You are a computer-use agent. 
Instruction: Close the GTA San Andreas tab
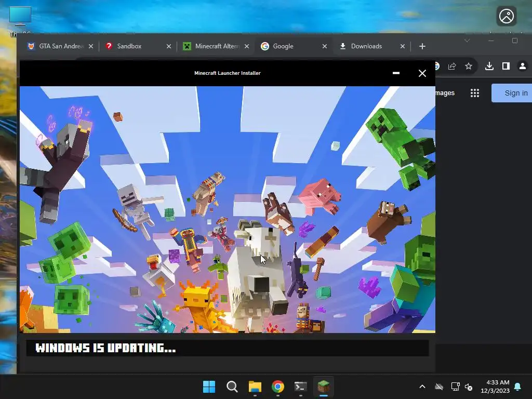(90, 46)
